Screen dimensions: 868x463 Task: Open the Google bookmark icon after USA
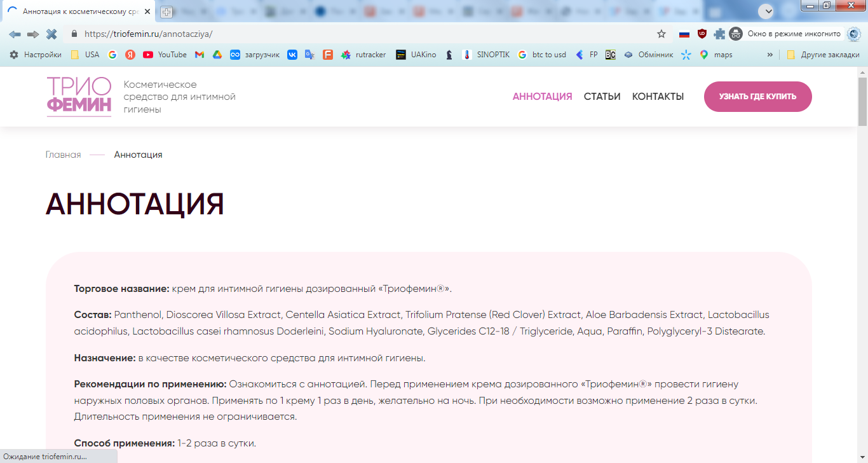click(x=112, y=55)
